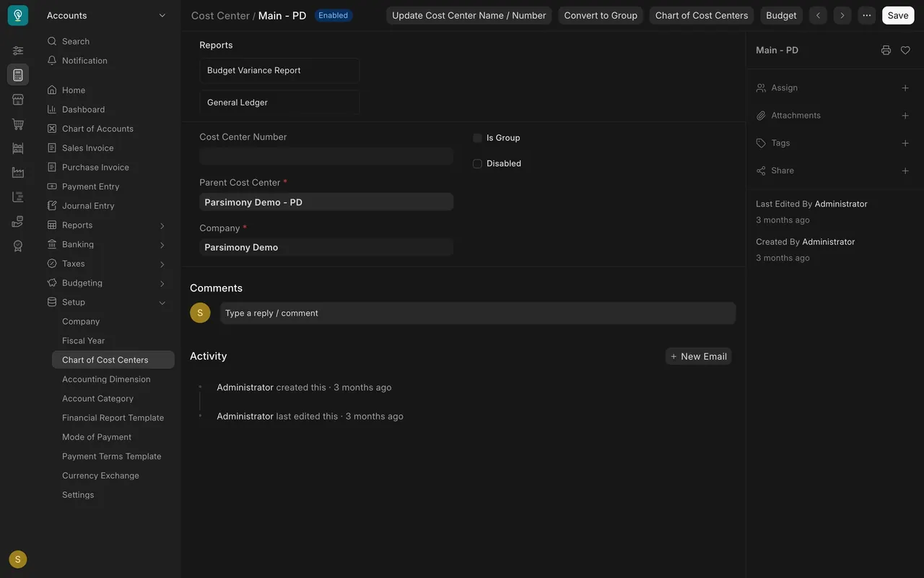Click the comment reply text box
Screen dimensions: 924x578
pyautogui.click(x=478, y=313)
